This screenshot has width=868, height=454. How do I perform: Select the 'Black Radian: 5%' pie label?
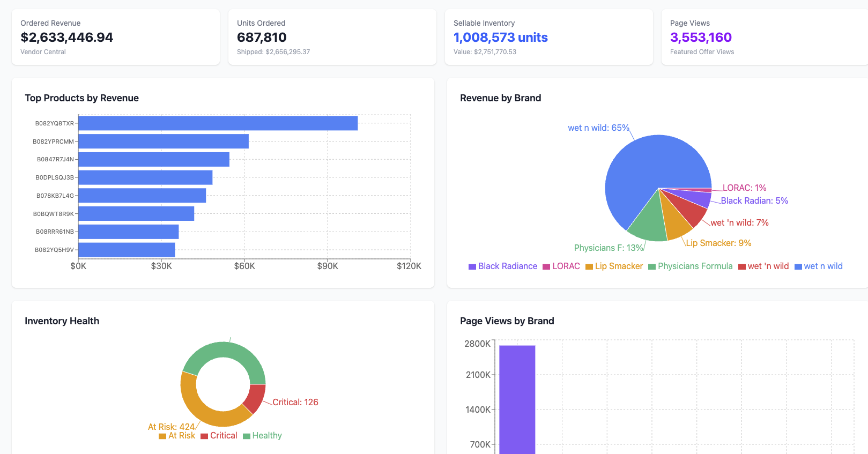pyautogui.click(x=754, y=201)
